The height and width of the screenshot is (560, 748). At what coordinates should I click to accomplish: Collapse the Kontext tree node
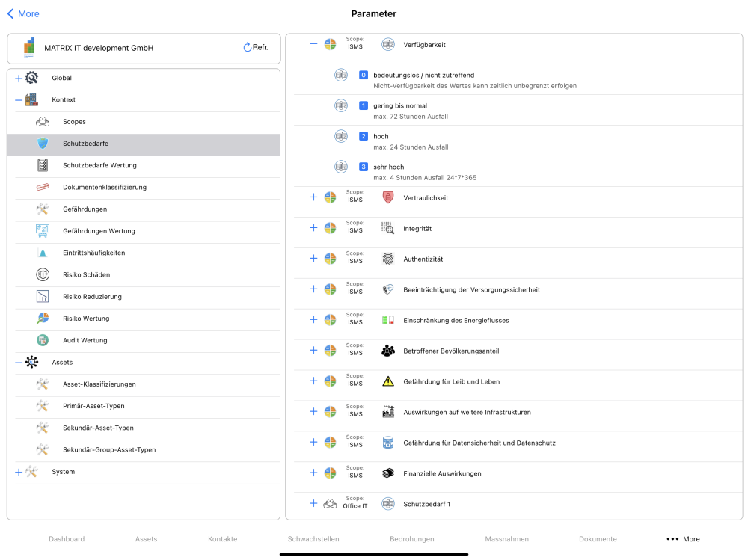pos(19,100)
